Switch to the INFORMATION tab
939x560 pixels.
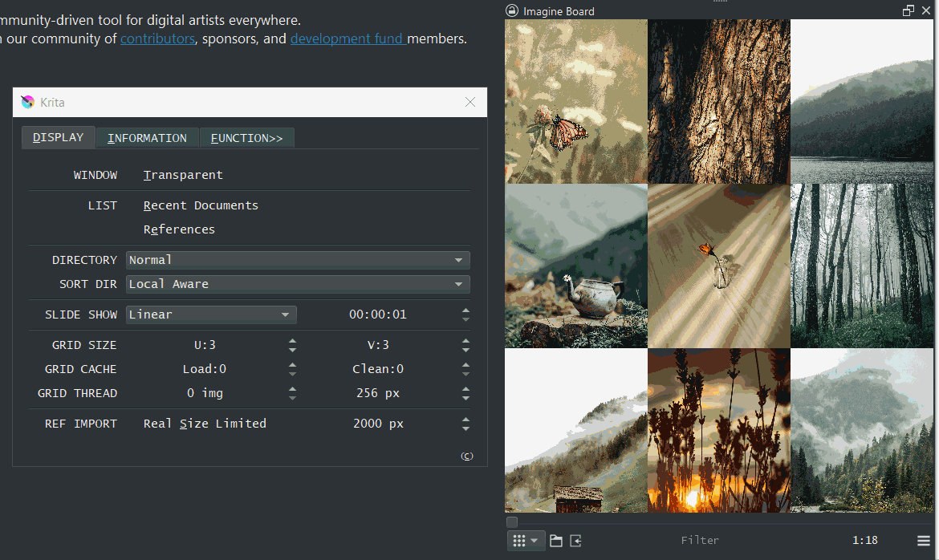(147, 137)
